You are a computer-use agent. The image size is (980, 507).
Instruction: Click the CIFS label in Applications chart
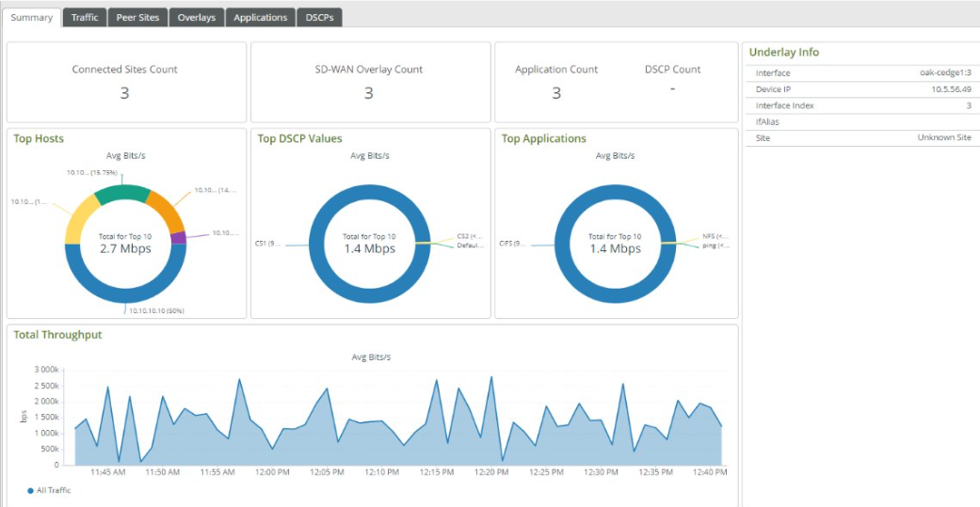[514, 244]
